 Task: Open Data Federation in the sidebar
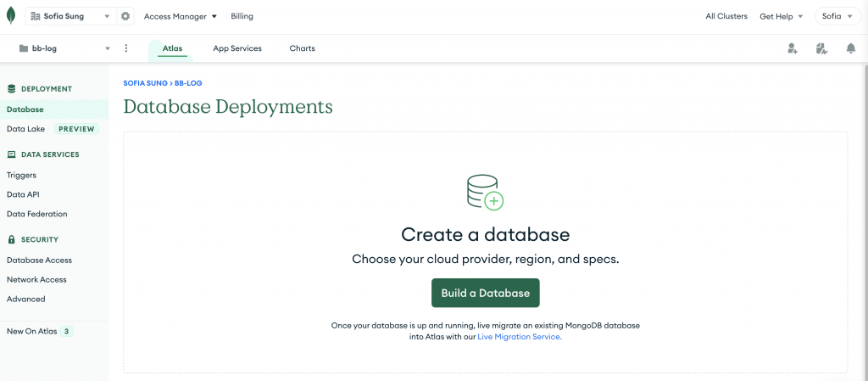point(37,214)
